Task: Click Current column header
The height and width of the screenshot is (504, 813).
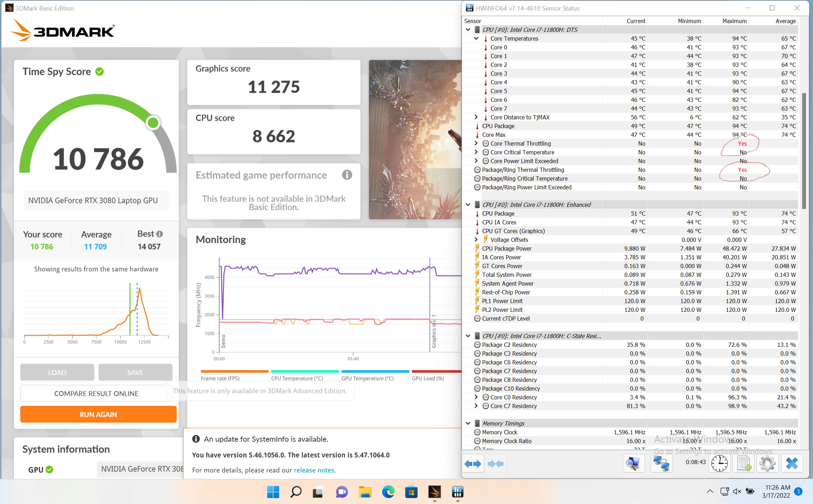Action: coord(624,21)
